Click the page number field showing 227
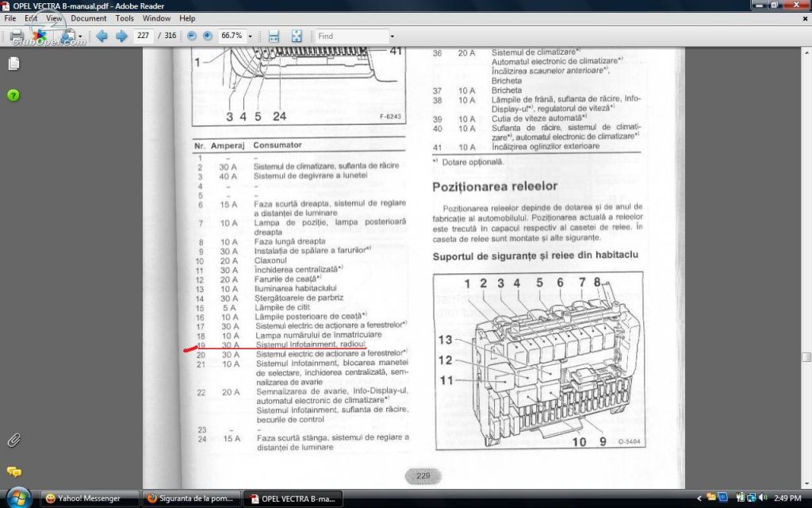 pos(144,36)
